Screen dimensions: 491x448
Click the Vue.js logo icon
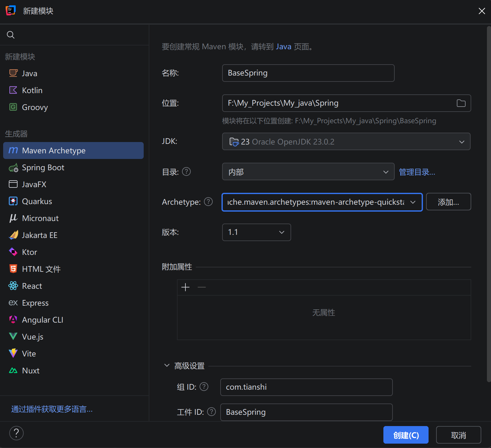[13, 336]
